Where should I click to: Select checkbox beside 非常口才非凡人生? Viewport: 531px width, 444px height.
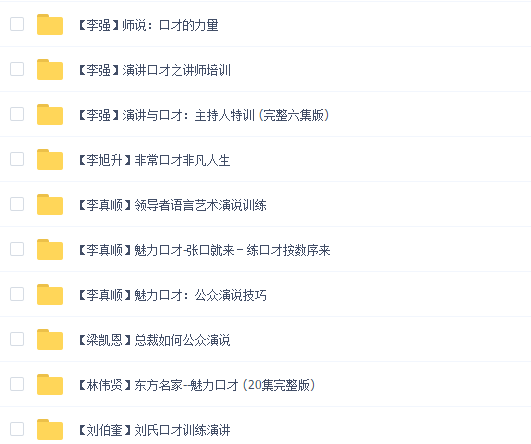pyautogui.click(x=17, y=159)
